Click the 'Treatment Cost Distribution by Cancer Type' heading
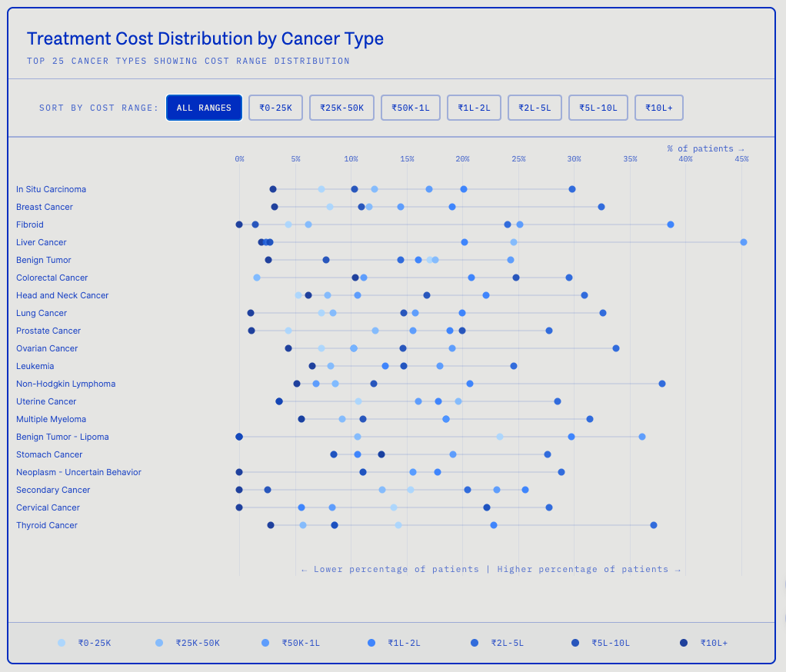 point(205,38)
